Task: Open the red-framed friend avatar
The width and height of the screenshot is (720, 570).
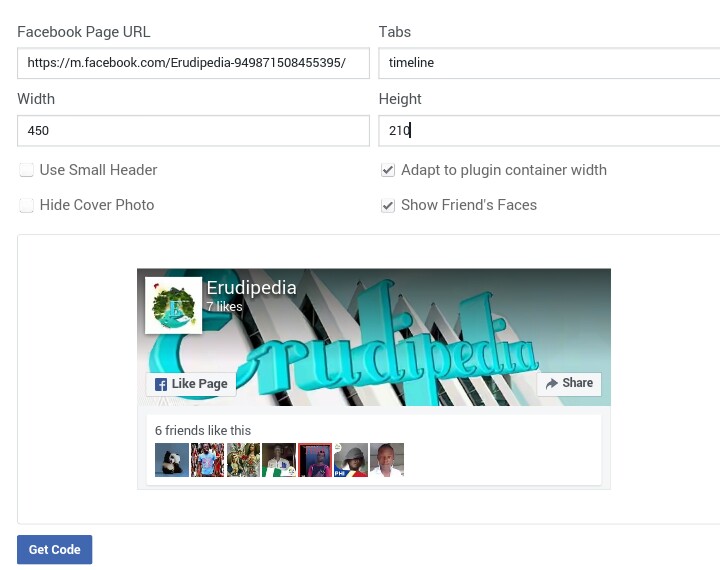Action: pyautogui.click(x=315, y=460)
